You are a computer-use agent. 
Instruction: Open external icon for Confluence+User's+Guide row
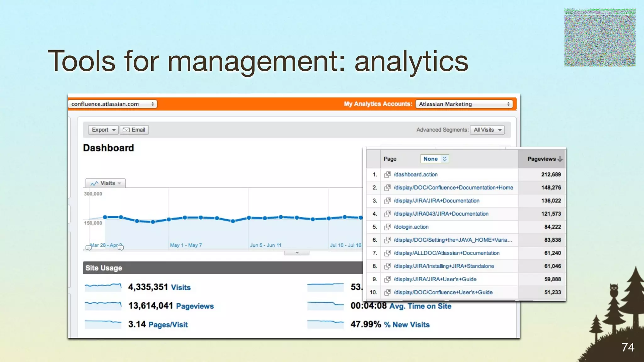pos(388,292)
